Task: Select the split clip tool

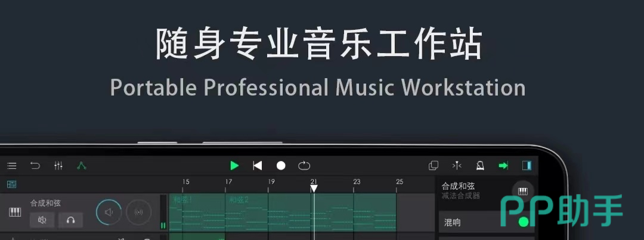Action: coord(457,165)
